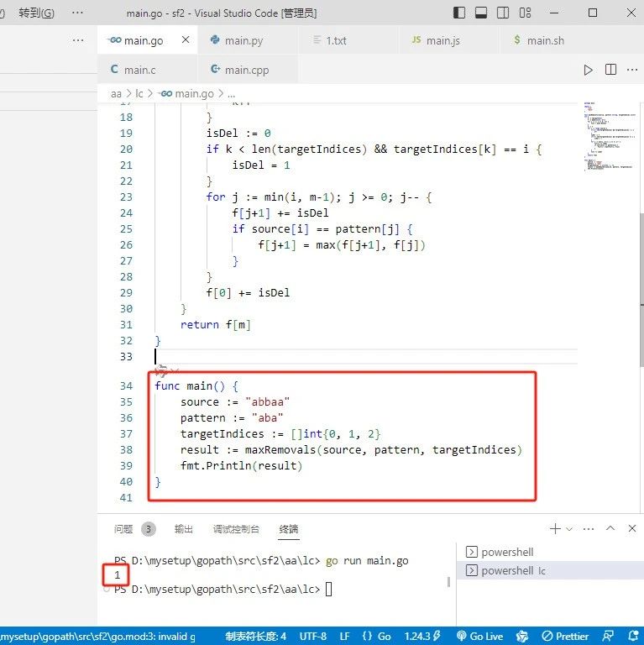Expand the breadcrumb trailing ellipsis symbol
Screen dimensions: 644x645
(x=232, y=94)
